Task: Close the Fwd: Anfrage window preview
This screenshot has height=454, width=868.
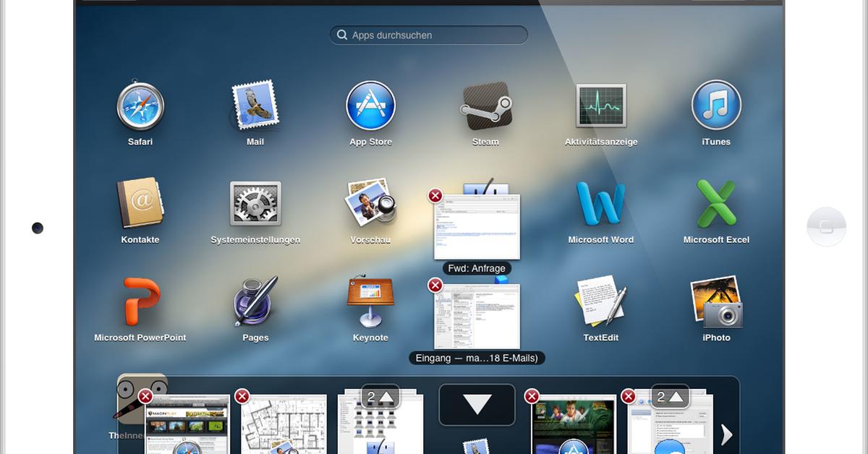Action: point(435,196)
